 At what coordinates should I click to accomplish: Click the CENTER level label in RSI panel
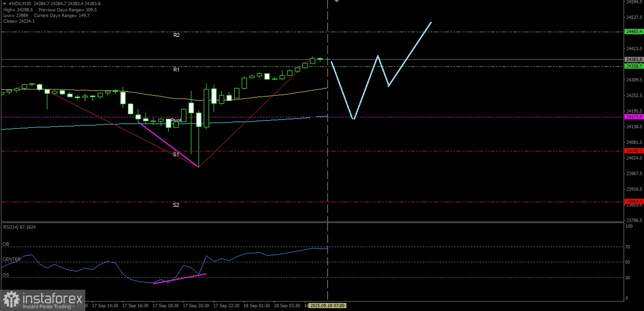[11, 259]
